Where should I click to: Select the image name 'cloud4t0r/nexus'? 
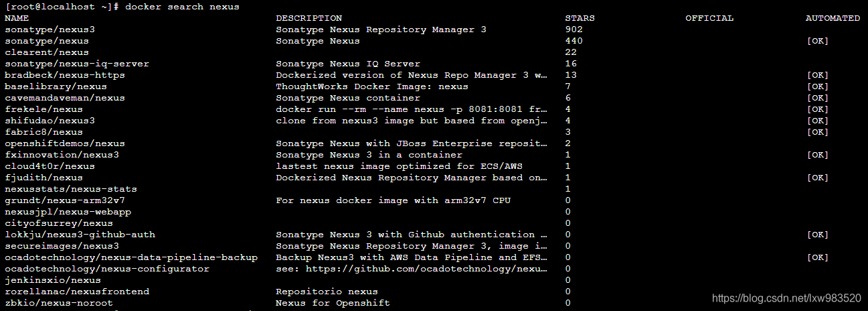(x=50, y=166)
